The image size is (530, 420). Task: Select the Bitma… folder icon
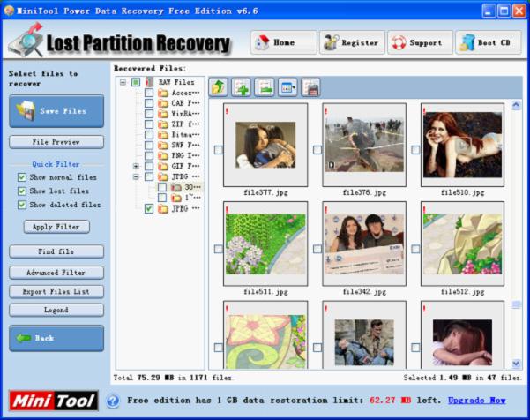point(163,135)
